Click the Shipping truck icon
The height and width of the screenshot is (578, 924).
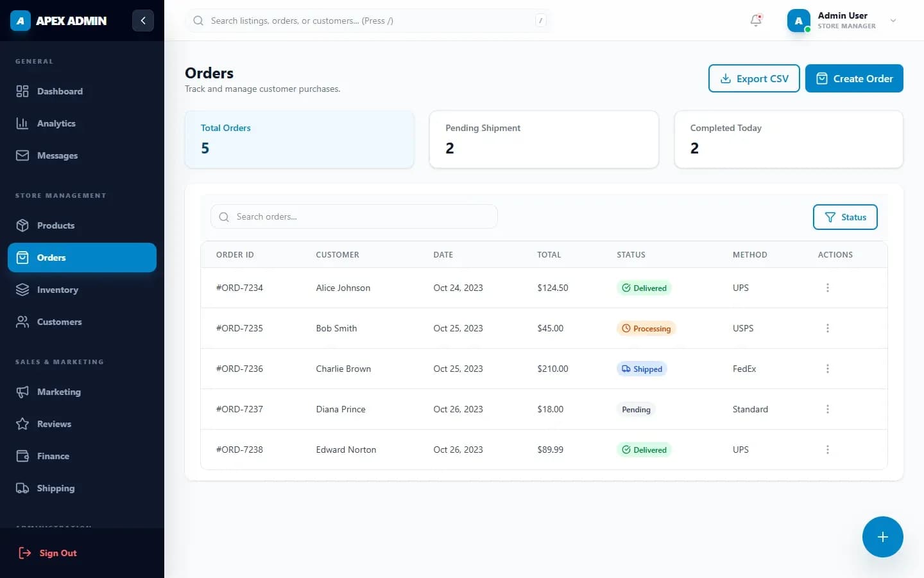22,488
